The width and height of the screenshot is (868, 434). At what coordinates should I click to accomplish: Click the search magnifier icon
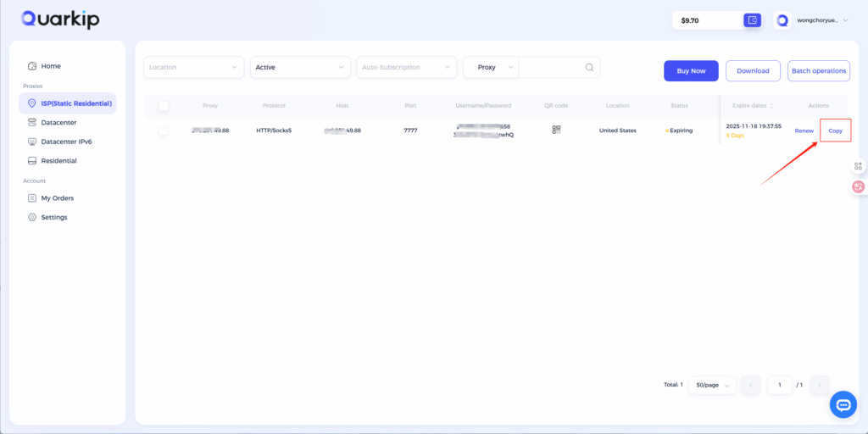[589, 68]
